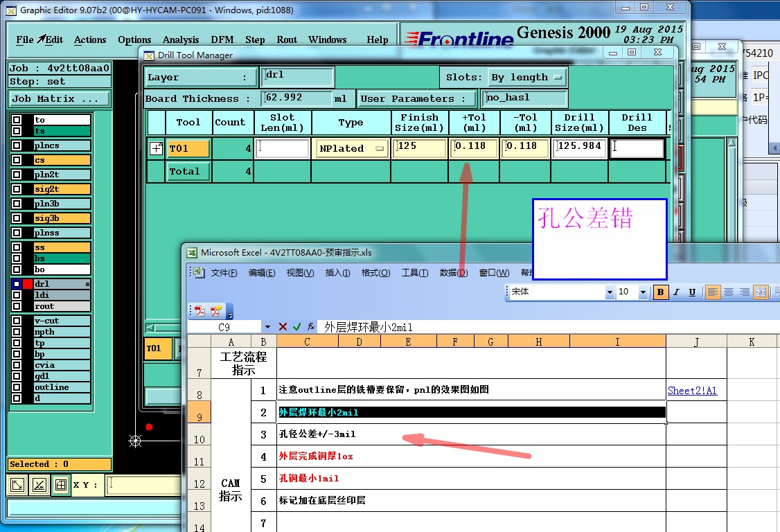Click Merge and Center icon in Excel
Image resolution: width=780 pixels, height=532 pixels.
[761, 292]
